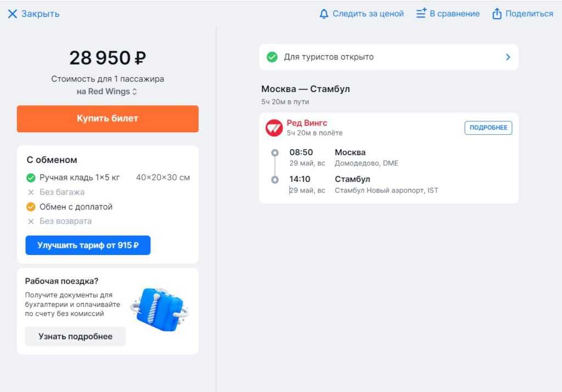Click the X mark beside 'Без возврата'

(31, 221)
